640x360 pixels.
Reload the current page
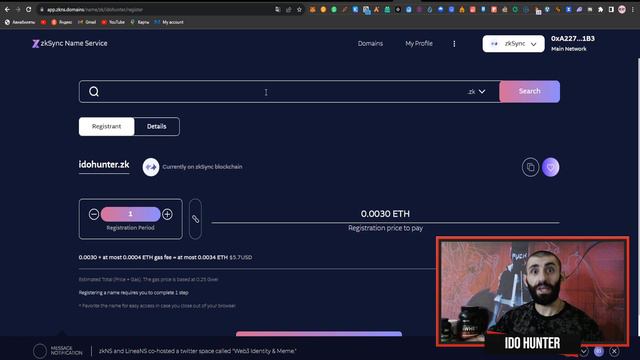pyautogui.click(x=28, y=9)
